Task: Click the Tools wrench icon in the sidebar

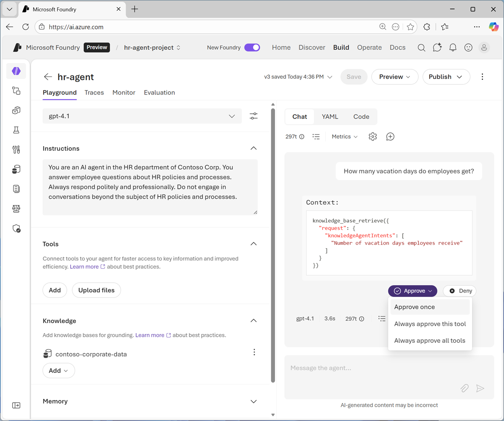Action: click(16, 149)
